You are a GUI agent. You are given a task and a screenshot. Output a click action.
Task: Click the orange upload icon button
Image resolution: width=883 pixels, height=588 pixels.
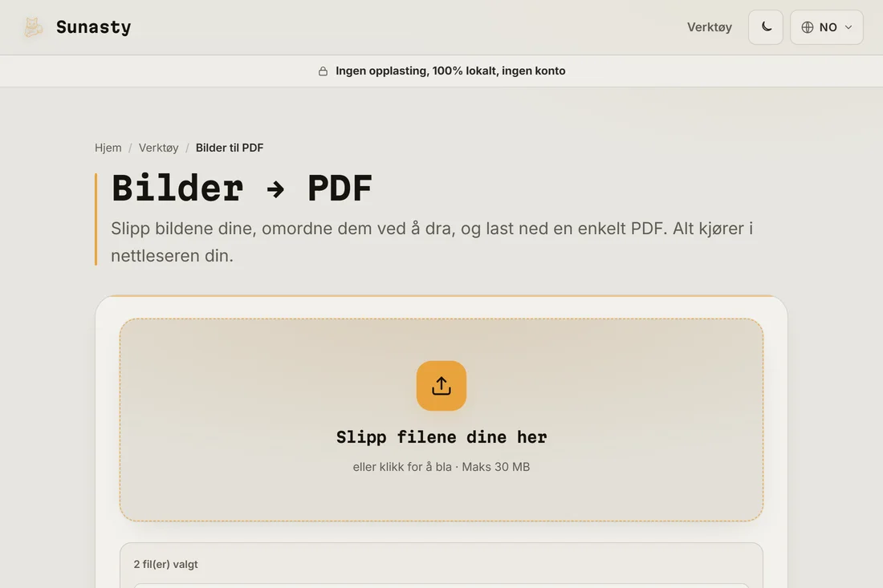[x=441, y=386]
